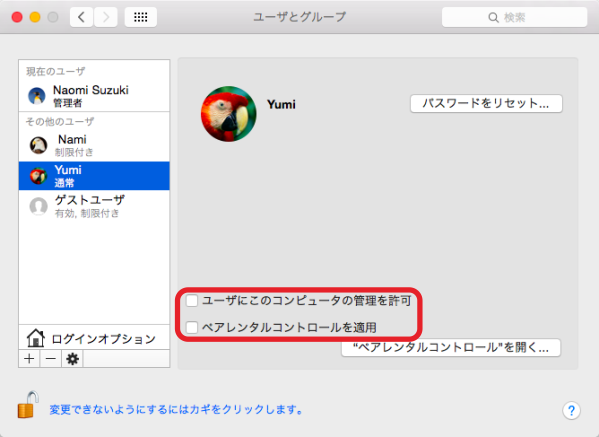Enable ユーザにこのコンピュータの管理を許可 checkbox

pyautogui.click(x=192, y=301)
